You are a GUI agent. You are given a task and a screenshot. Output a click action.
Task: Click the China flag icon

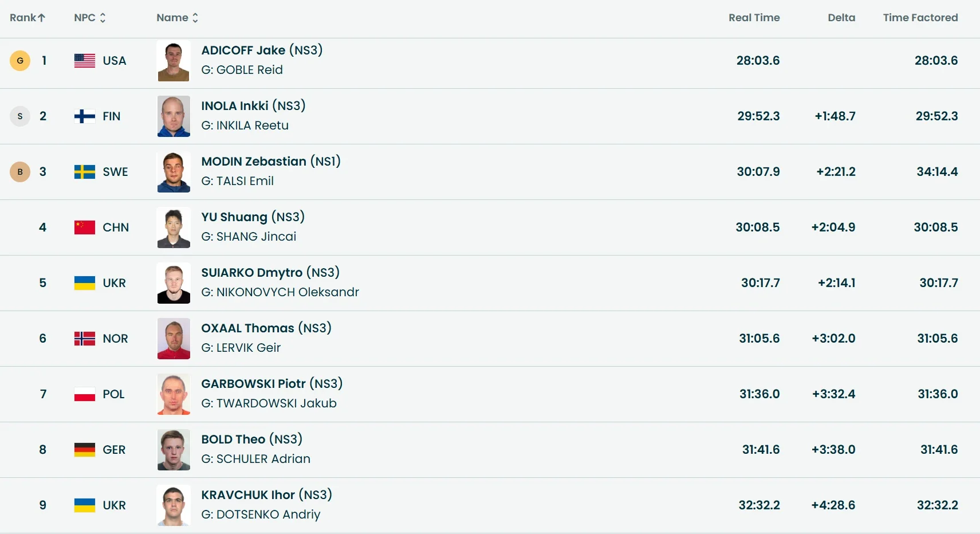tap(85, 227)
